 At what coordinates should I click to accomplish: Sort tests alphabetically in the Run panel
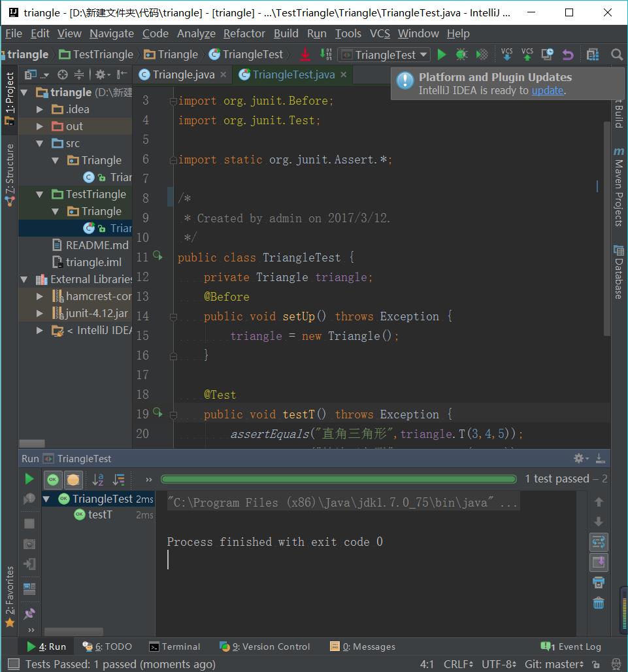pos(98,480)
